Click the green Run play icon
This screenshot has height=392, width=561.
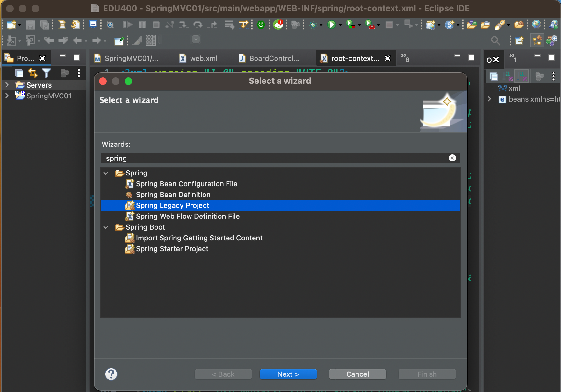point(332,25)
